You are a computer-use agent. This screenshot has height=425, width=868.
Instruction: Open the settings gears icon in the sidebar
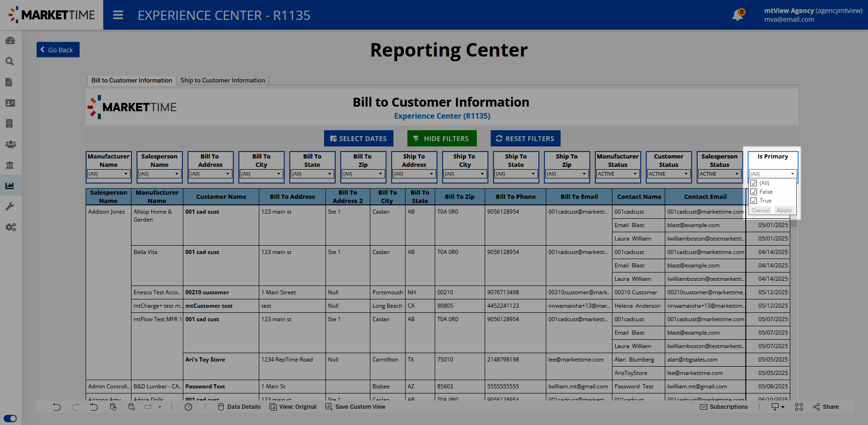11,227
